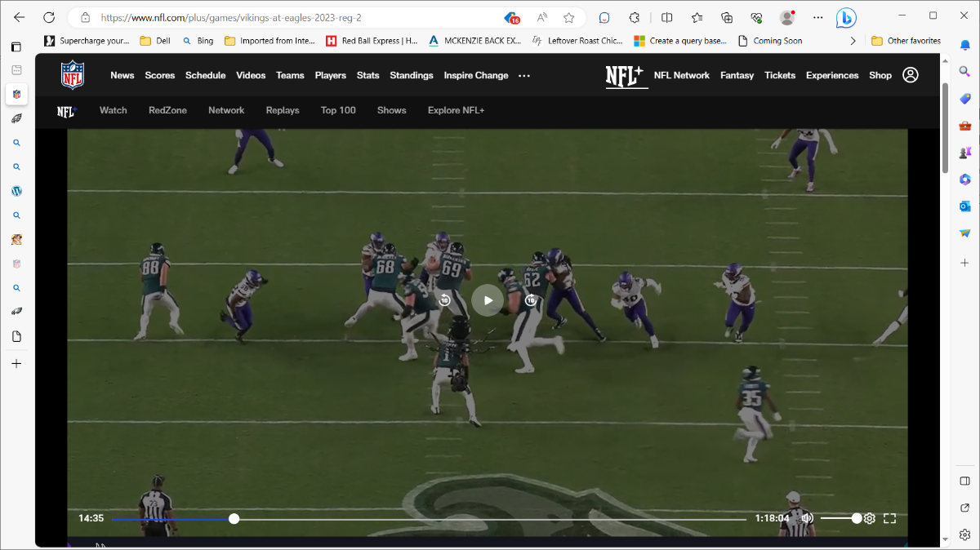The image size is (980, 550).
Task: Open the Replays tab
Action: 283,110
